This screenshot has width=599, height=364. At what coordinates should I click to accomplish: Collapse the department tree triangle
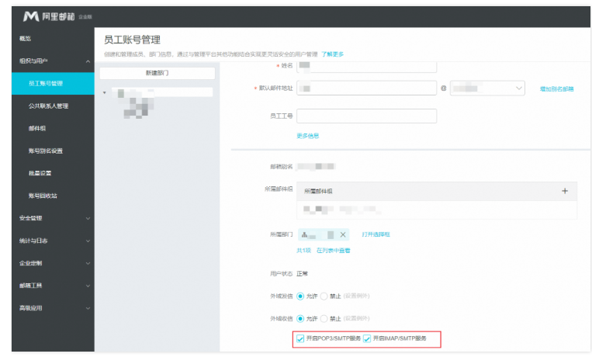point(105,93)
